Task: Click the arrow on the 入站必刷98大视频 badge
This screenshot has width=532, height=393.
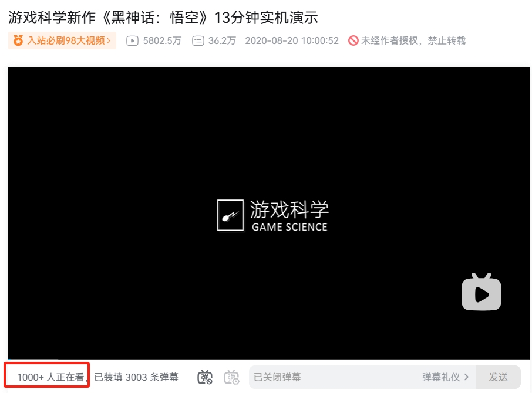Action: [x=109, y=40]
